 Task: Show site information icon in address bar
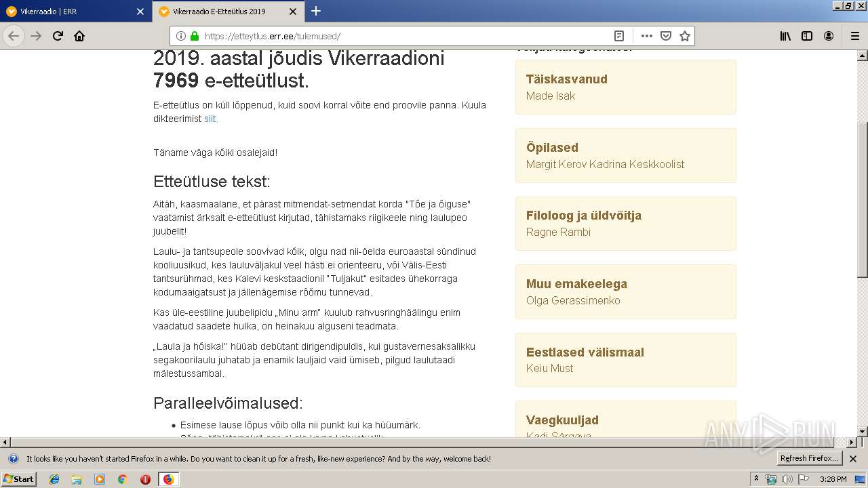(x=181, y=36)
